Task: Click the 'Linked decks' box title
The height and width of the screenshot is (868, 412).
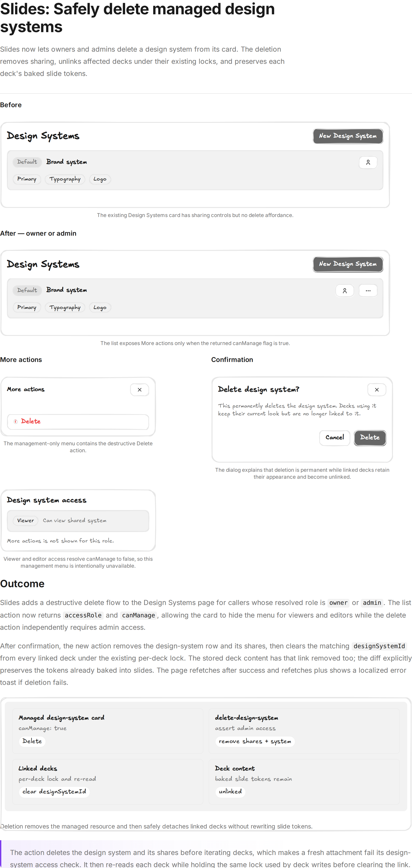Action: pyautogui.click(x=38, y=769)
